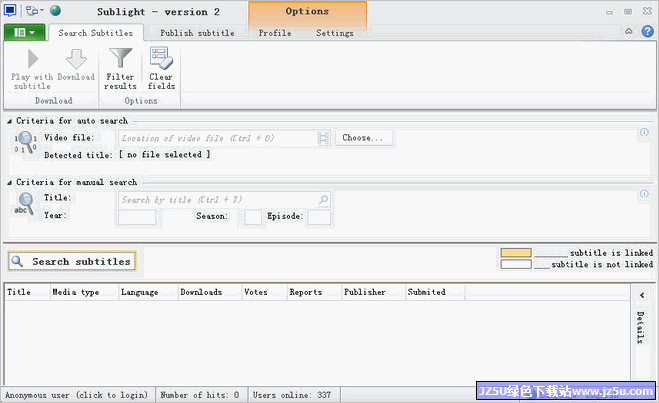Open the Profile tab
Viewport: 659px width, 403px height.
(275, 33)
